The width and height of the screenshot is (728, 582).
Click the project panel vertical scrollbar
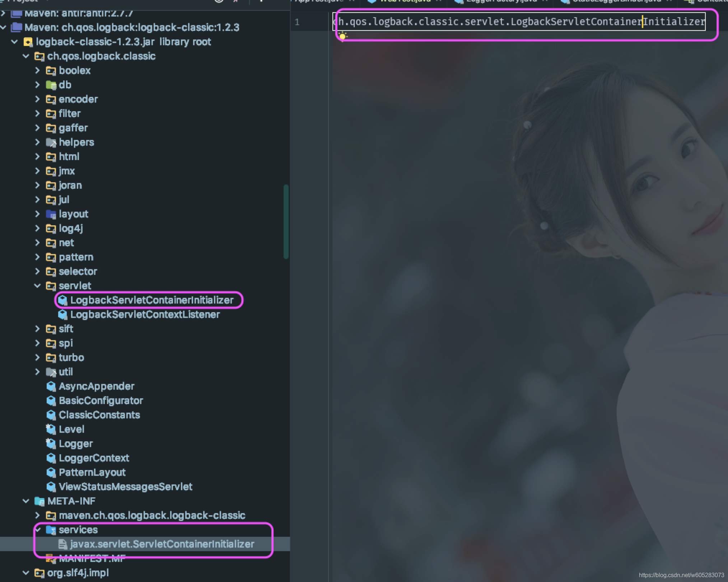(286, 221)
